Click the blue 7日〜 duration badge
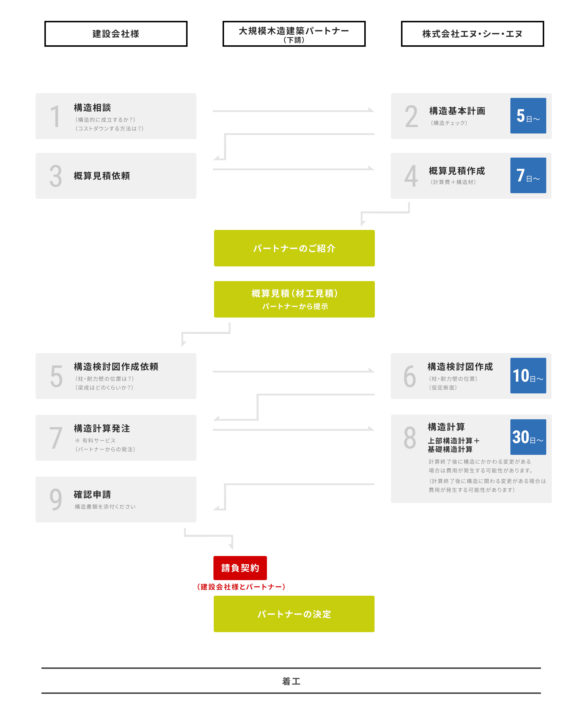 coord(528,175)
